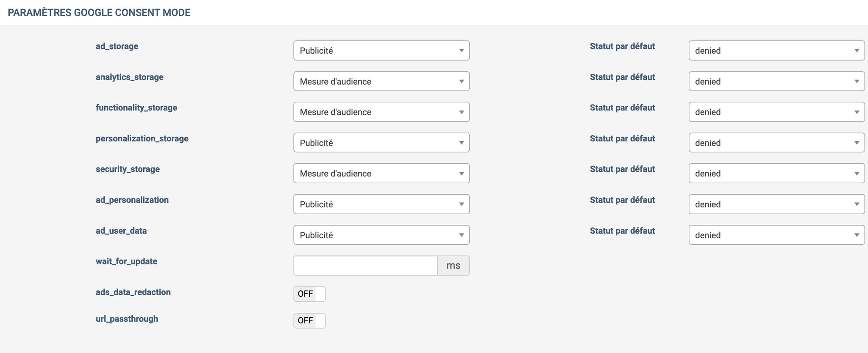
Task: Change security_storage default status dropdown
Action: pyautogui.click(x=776, y=173)
